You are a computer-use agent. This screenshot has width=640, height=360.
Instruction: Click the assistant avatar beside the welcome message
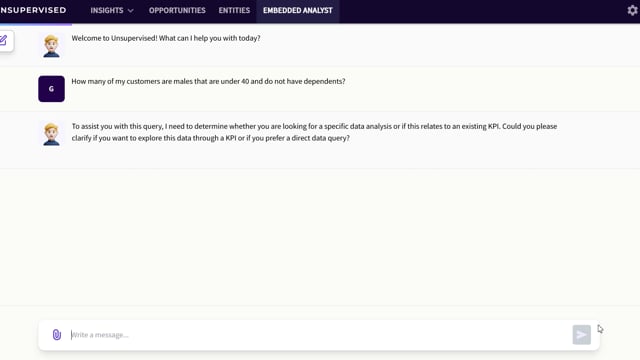pyautogui.click(x=51, y=46)
